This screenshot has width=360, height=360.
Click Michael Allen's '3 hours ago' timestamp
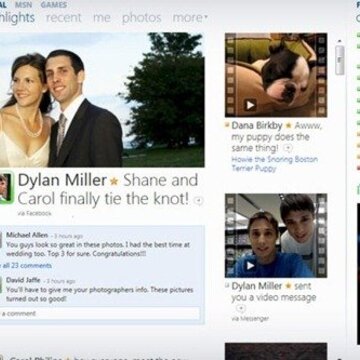[x=68, y=236]
